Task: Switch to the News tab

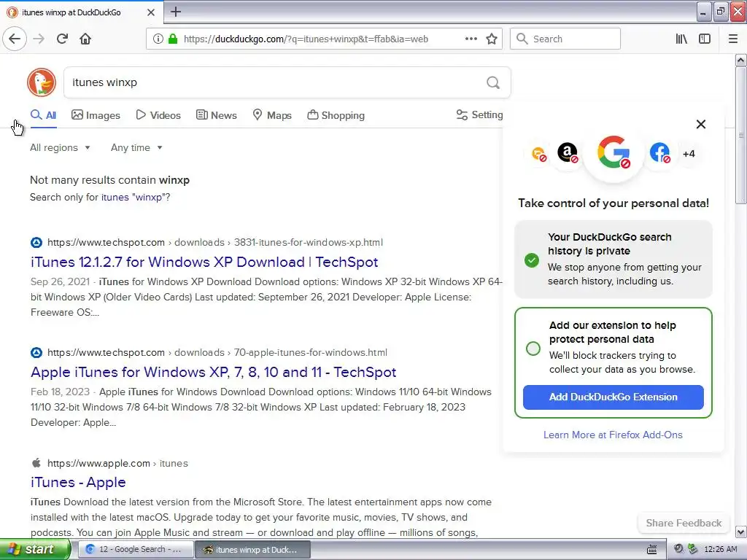Action: click(217, 115)
